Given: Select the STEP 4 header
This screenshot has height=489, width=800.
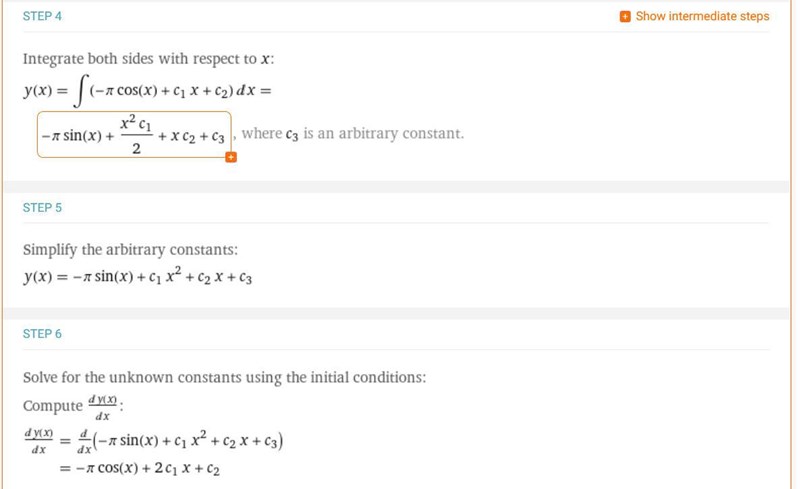Looking at the screenshot, I should coord(42,17).
